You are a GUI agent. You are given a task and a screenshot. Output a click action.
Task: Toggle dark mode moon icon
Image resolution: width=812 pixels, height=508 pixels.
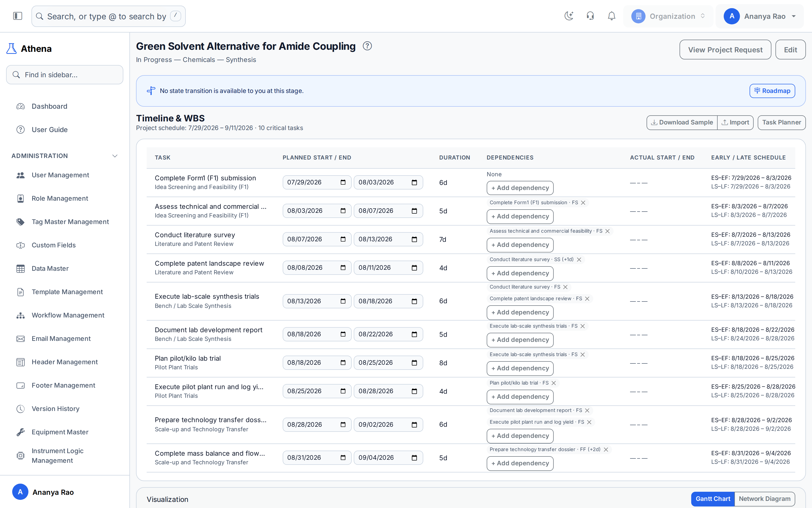point(569,16)
